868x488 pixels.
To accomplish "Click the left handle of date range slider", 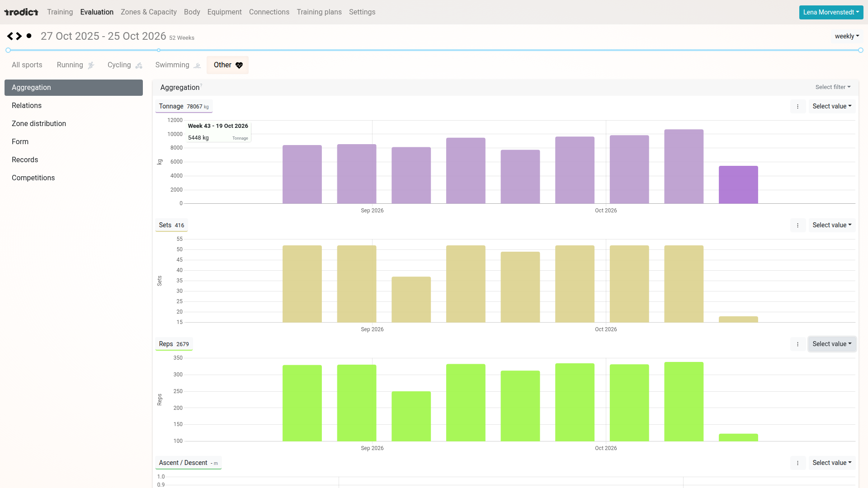I will click(8, 50).
